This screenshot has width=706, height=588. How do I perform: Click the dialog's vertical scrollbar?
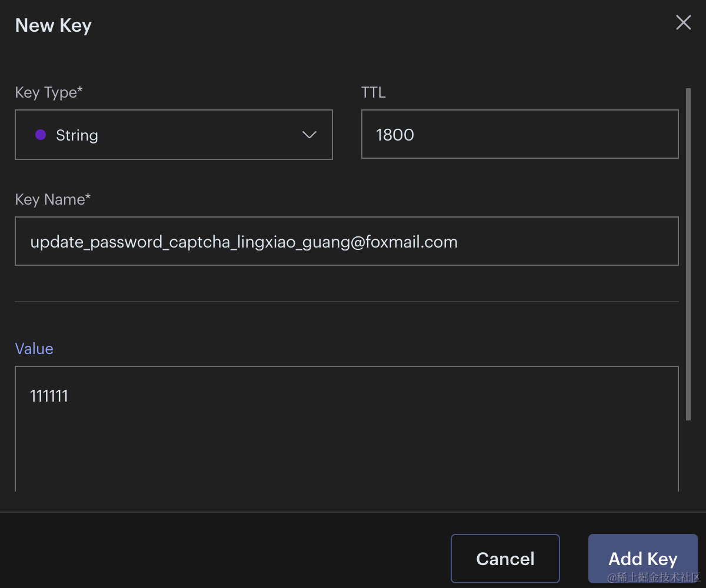point(688,253)
